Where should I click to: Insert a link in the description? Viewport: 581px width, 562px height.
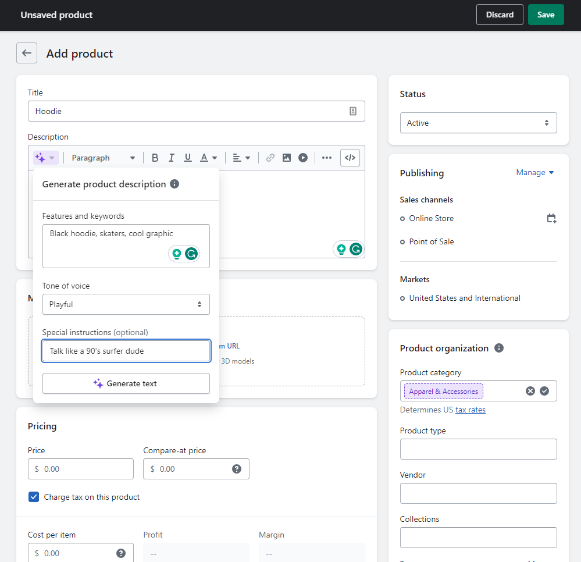(270, 158)
